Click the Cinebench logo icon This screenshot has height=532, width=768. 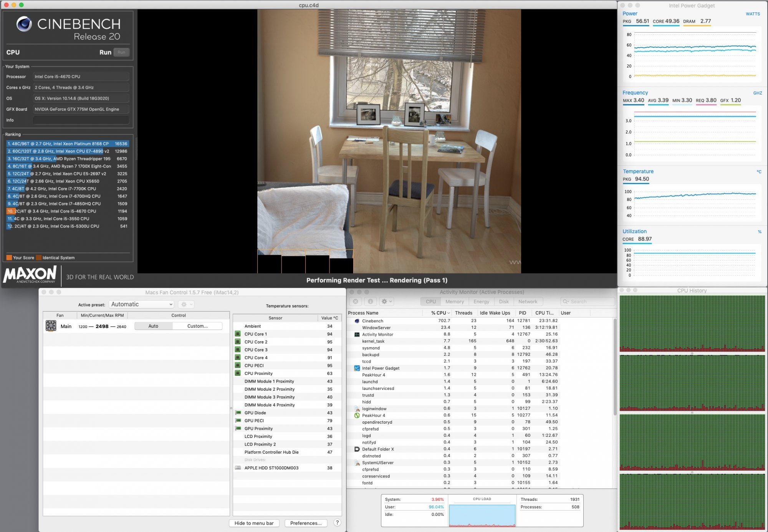[25, 25]
